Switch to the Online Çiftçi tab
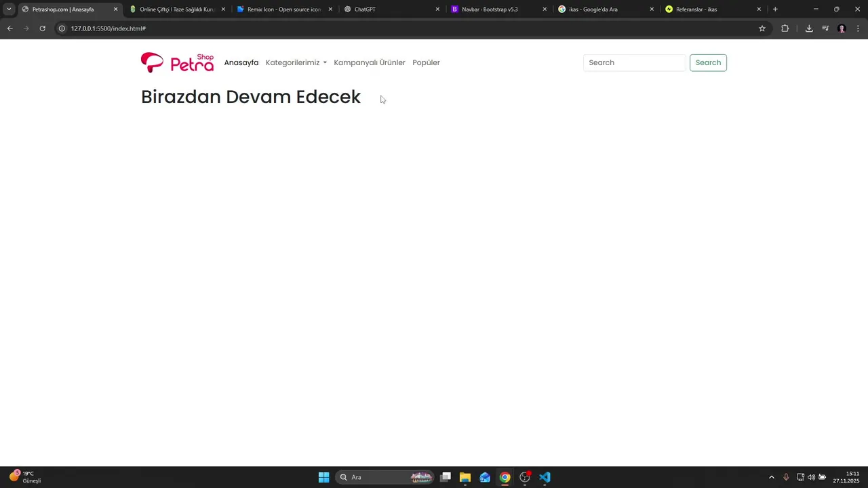Viewport: 868px width, 488px height. click(177, 9)
